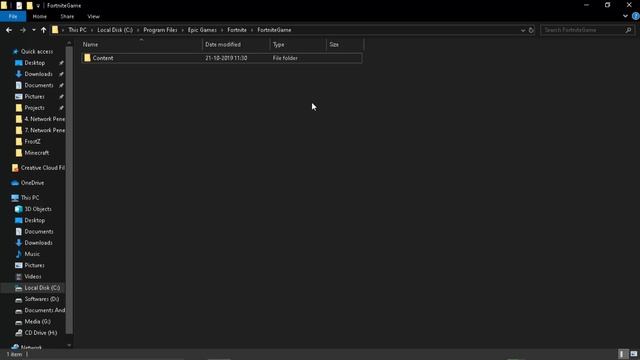
Task: Switch to the Share ribbon tab
Action: pyautogui.click(x=67, y=16)
